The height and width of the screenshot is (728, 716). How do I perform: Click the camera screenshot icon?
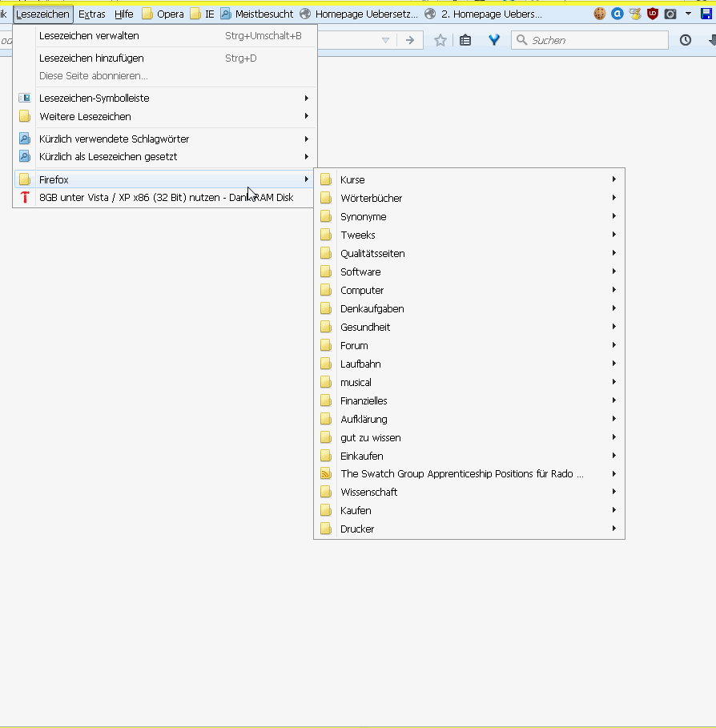(x=670, y=14)
